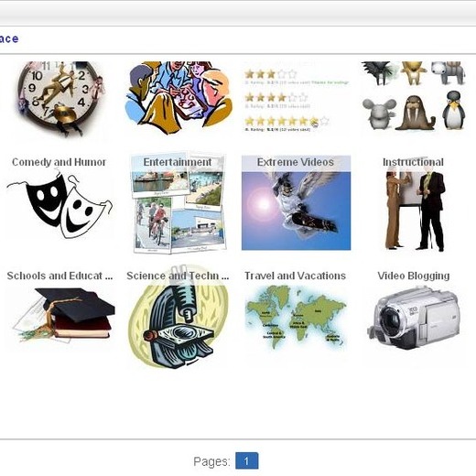
Task: Open the microscope Science category icon
Action: [x=178, y=318]
